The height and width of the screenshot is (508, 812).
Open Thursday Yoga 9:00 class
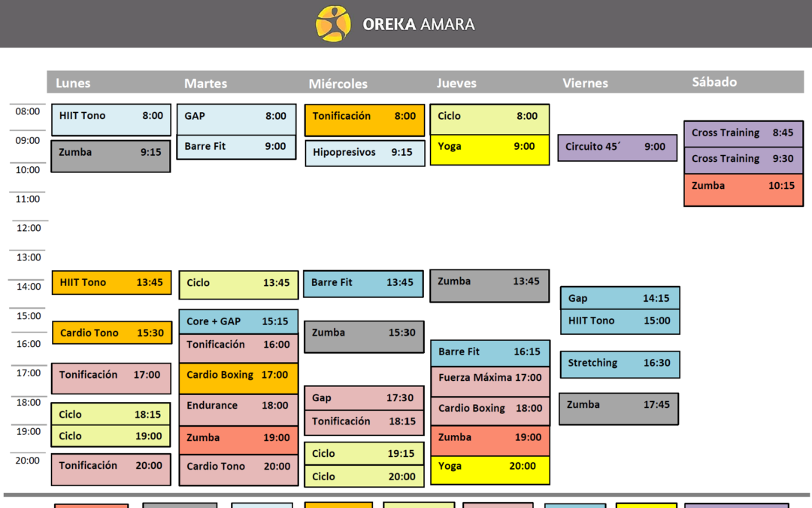pyautogui.click(x=490, y=150)
